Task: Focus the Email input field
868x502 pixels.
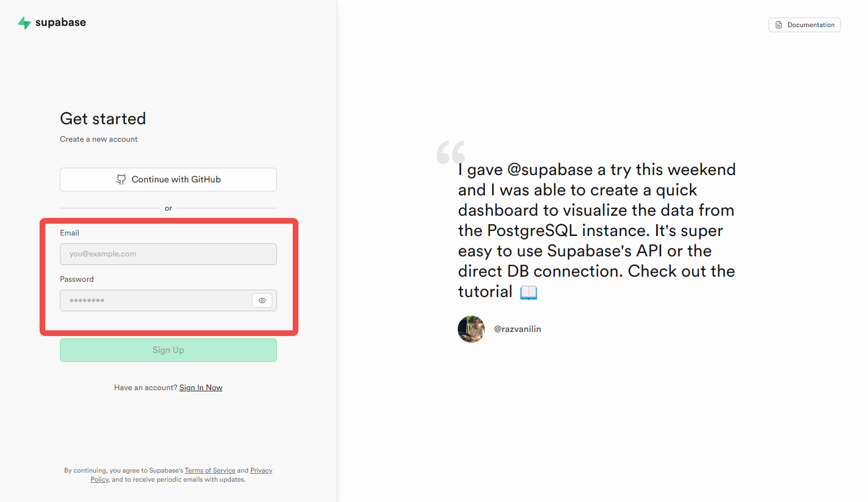Action: coord(168,254)
